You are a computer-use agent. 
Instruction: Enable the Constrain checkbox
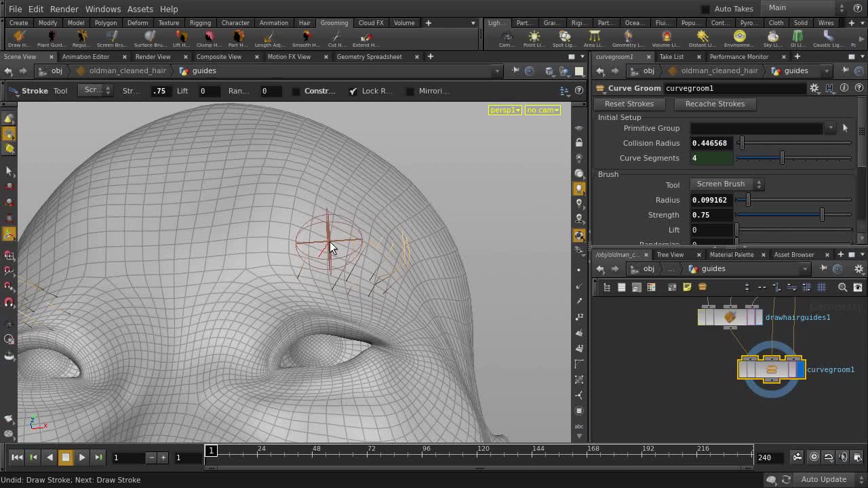click(x=296, y=91)
